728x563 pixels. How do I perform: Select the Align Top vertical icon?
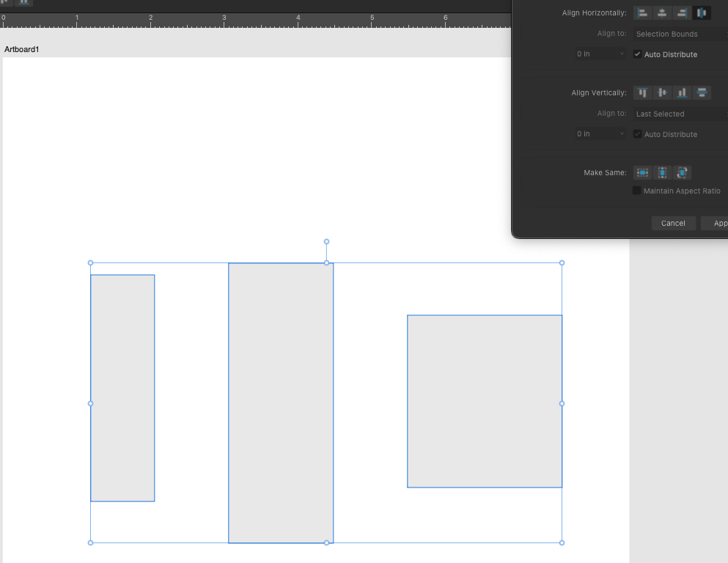643,92
